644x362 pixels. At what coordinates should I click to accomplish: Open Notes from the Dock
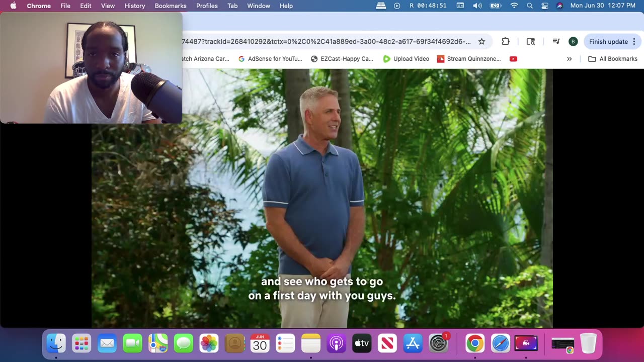pyautogui.click(x=311, y=343)
